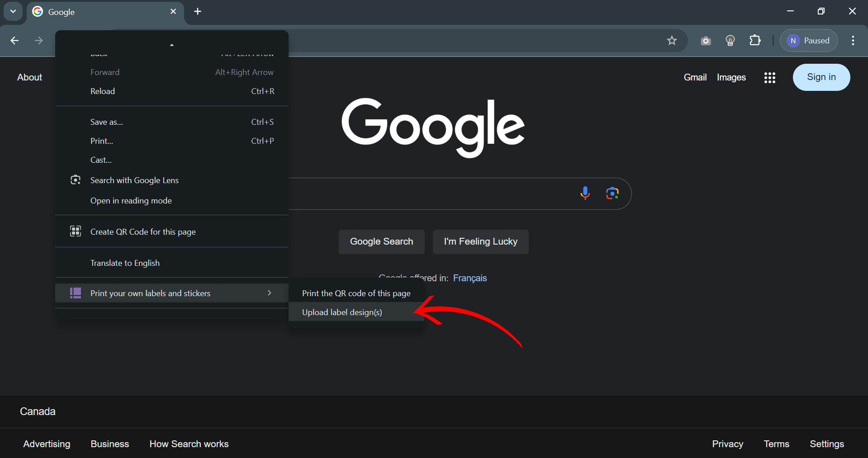Viewport: 868px width, 458px height.
Task: Open the Chrome three-dot menu
Action: point(853,41)
